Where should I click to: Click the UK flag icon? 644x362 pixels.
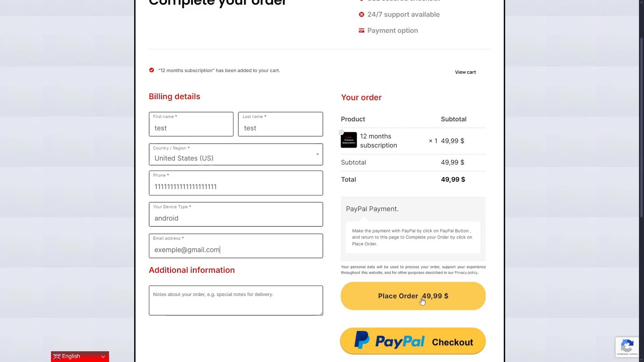(x=57, y=356)
